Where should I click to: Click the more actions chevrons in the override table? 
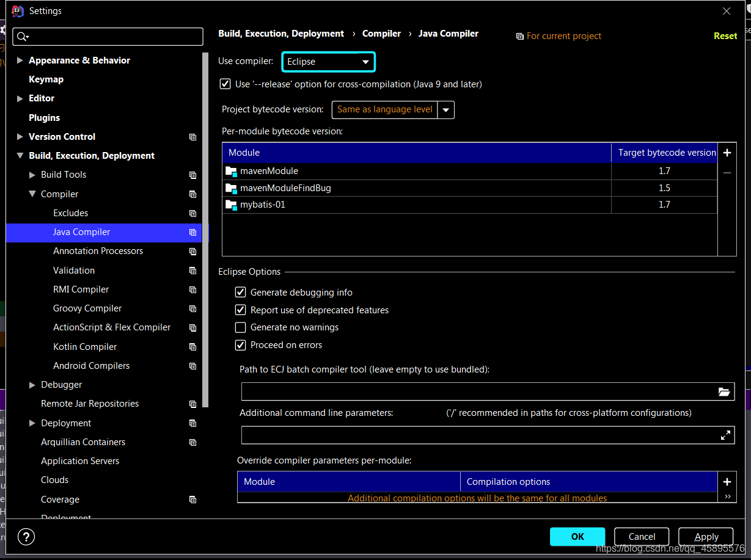coord(727,496)
